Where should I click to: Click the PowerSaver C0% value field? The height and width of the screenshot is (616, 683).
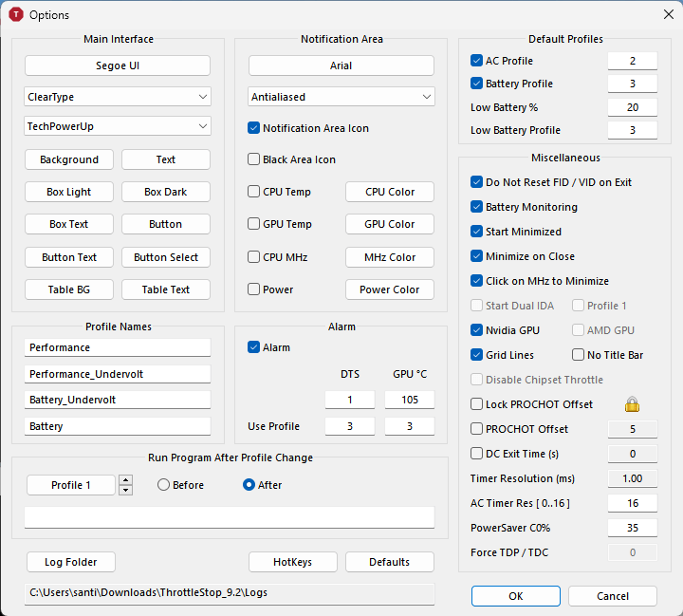(x=633, y=528)
